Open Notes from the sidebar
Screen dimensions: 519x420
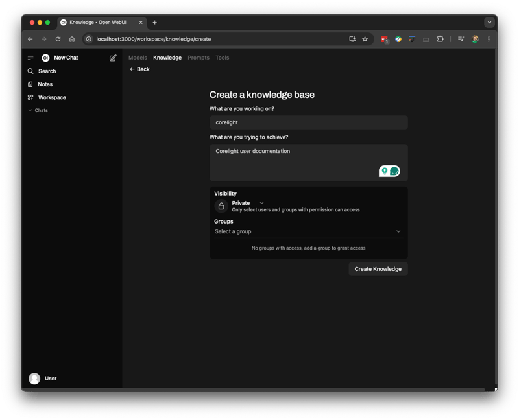[x=45, y=84]
